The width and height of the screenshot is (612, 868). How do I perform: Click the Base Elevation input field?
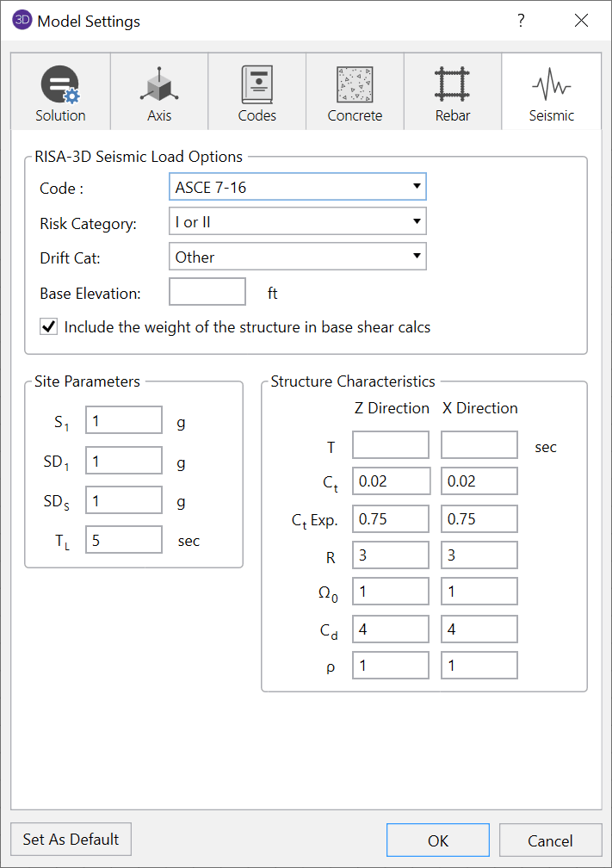click(207, 291)
